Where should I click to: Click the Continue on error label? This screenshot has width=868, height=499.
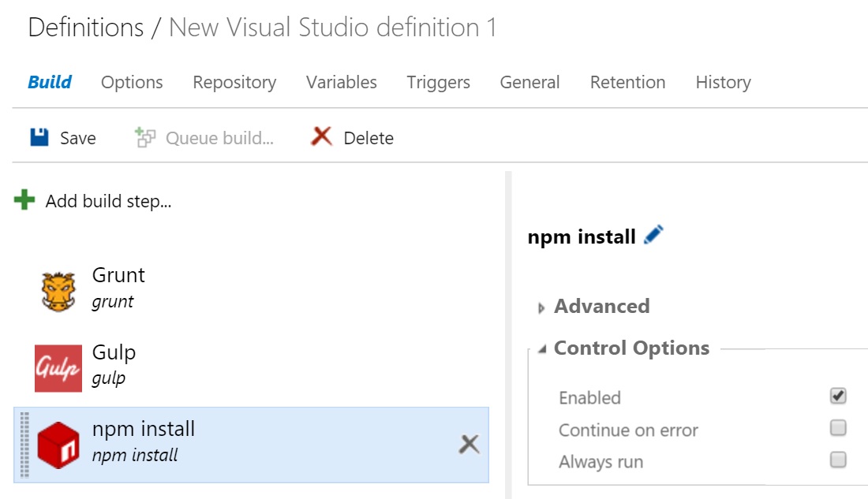(x=628, y=430)
